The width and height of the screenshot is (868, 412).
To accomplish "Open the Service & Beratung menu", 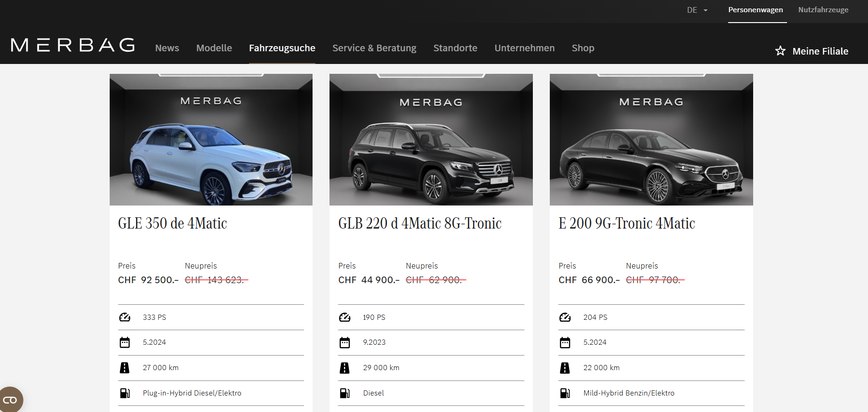I will tap(374, 48).
